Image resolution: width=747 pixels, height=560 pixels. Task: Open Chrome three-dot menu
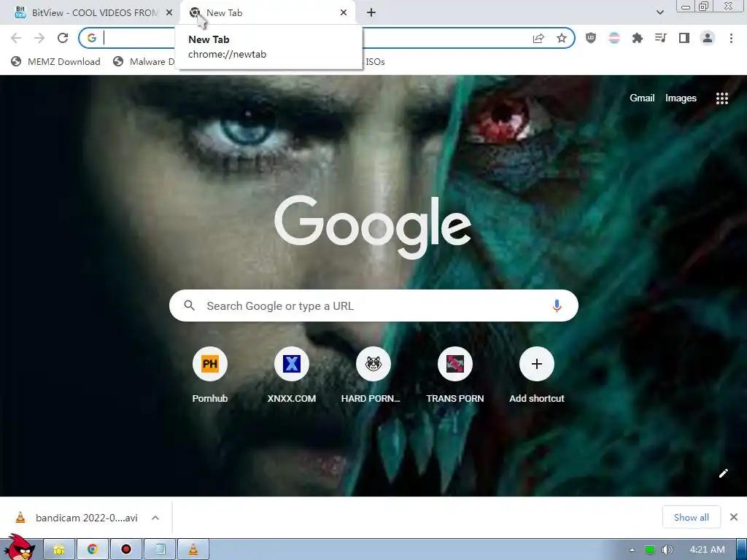(731, 38)
